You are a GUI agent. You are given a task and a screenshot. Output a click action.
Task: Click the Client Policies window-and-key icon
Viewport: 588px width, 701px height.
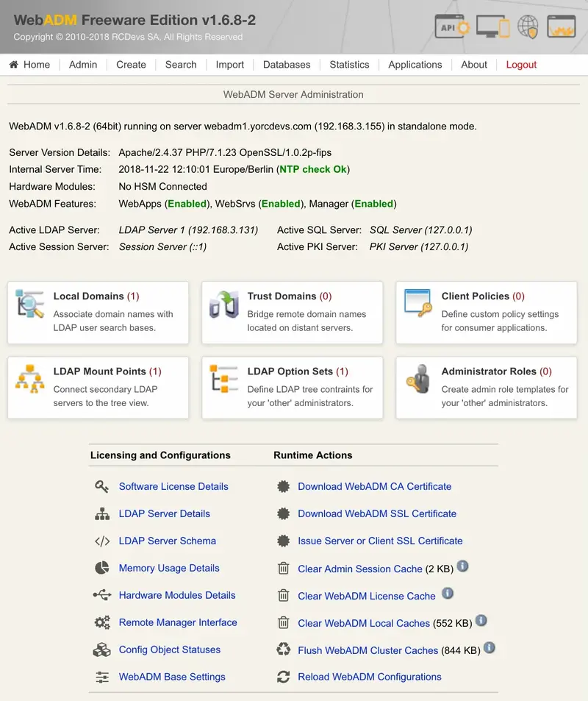(x=417, y=303)
